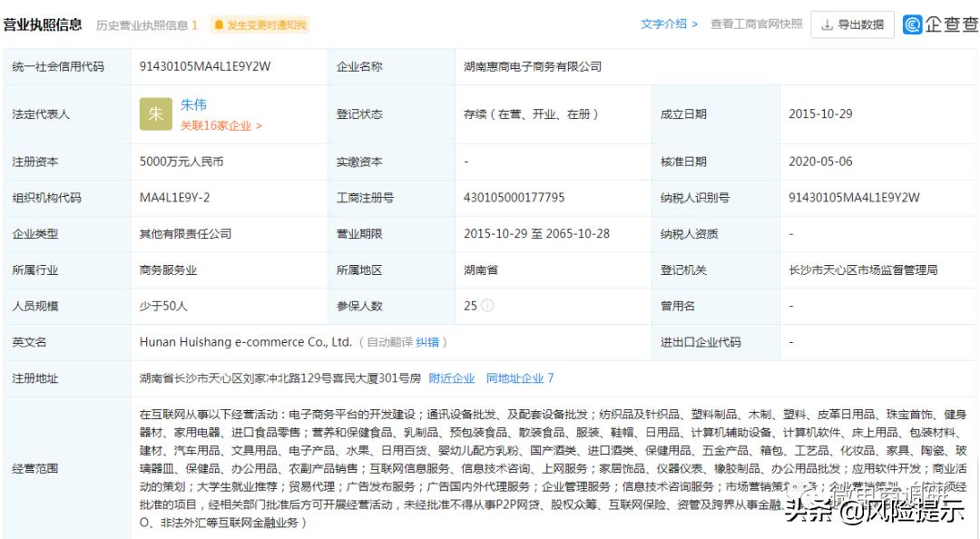Click the English name Hunan Huishang e-commerce Co., Ltd.

[243, 342]
